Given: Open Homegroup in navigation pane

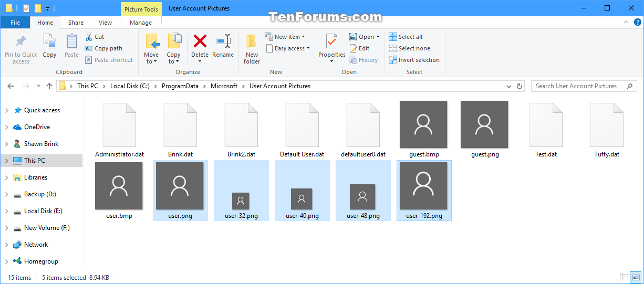Looking at the screenshot, I should point(41,261).
